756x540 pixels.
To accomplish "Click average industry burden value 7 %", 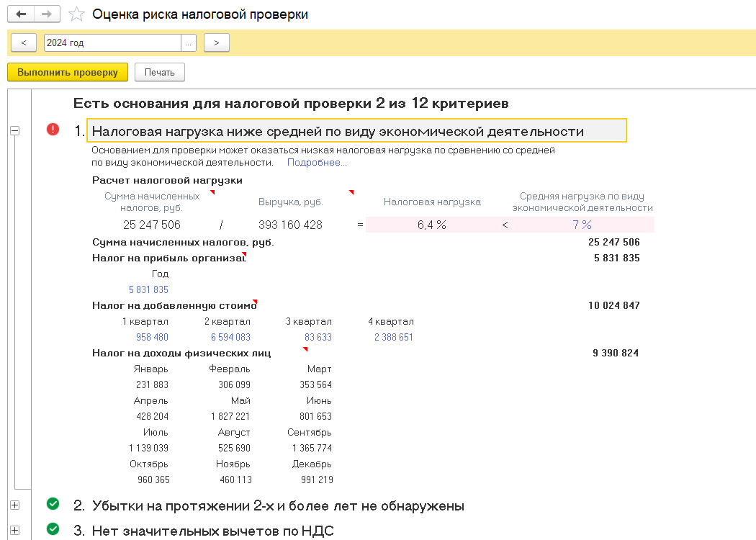I will [582, 225].
